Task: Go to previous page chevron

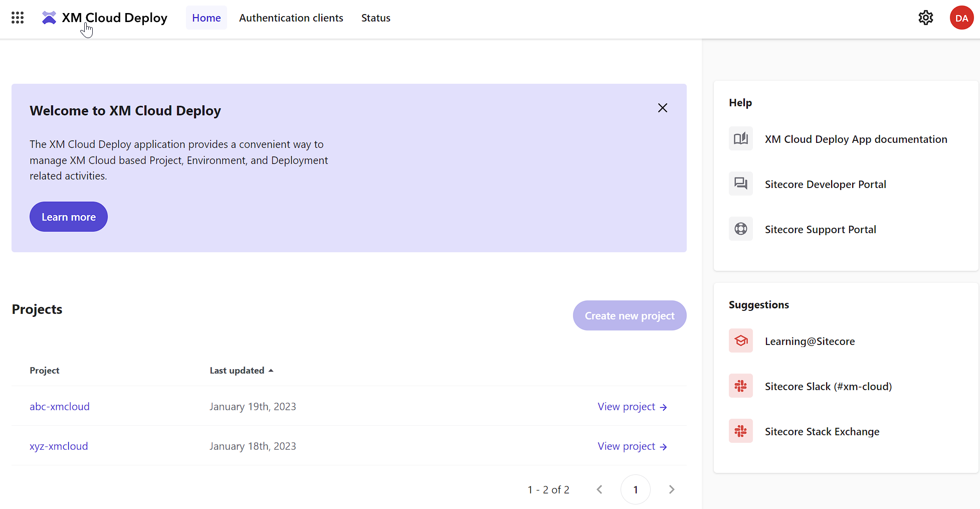Action: pyautogui.click(x=600, y=489)
